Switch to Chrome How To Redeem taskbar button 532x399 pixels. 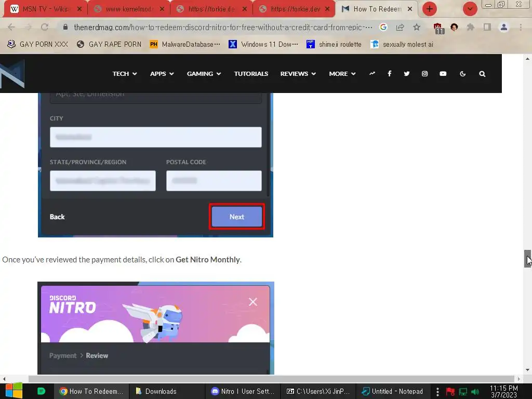coord(91,391)
